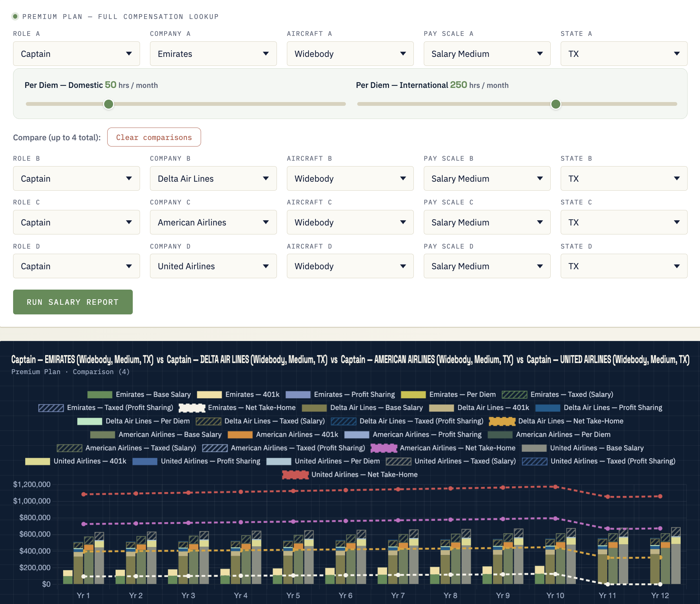This screenshot has height=604, width=700.
Task: Open the State D dropdown
Action: coord(624,266)
